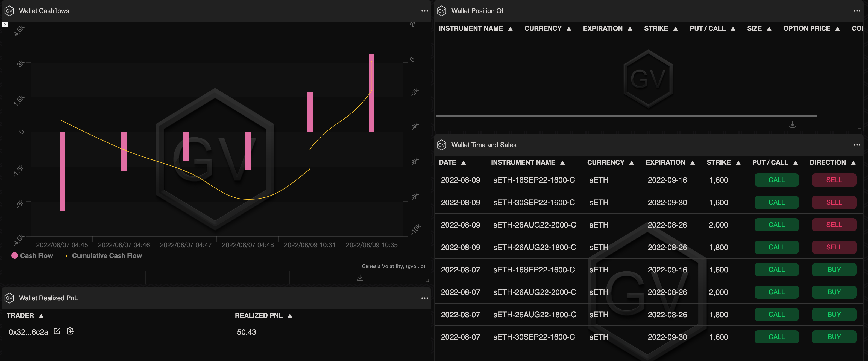Sort Time and Sales by Currency column
This screenshot has height=361, width=868.
click(x=610, y=162)
